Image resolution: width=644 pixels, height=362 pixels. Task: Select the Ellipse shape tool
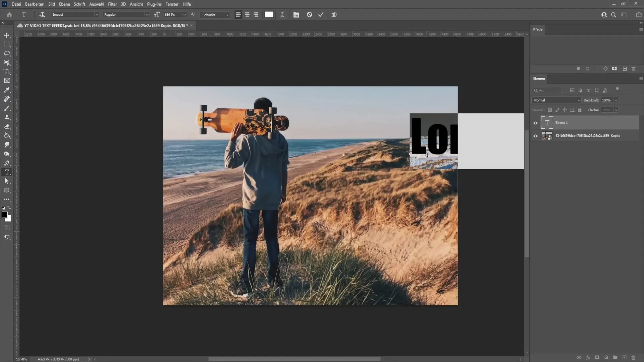pos(7,190)
